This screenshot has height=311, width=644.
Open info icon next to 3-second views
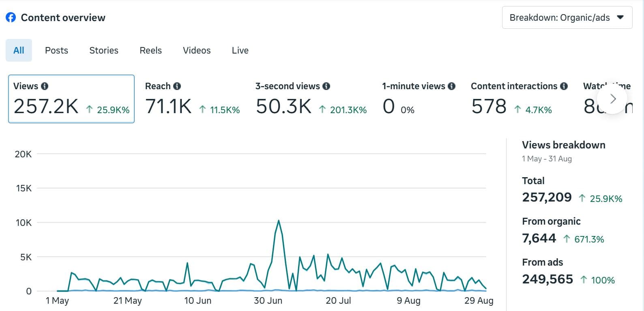(x=326, y=86)
